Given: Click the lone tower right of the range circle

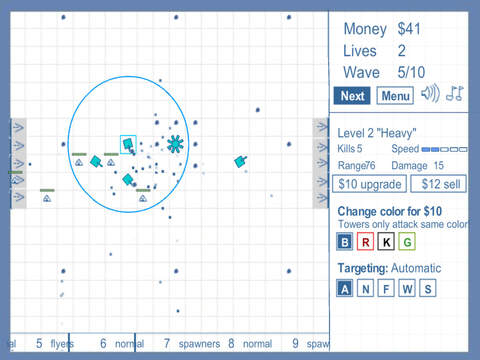Looking at the screenshot, I should pos(240,162).
